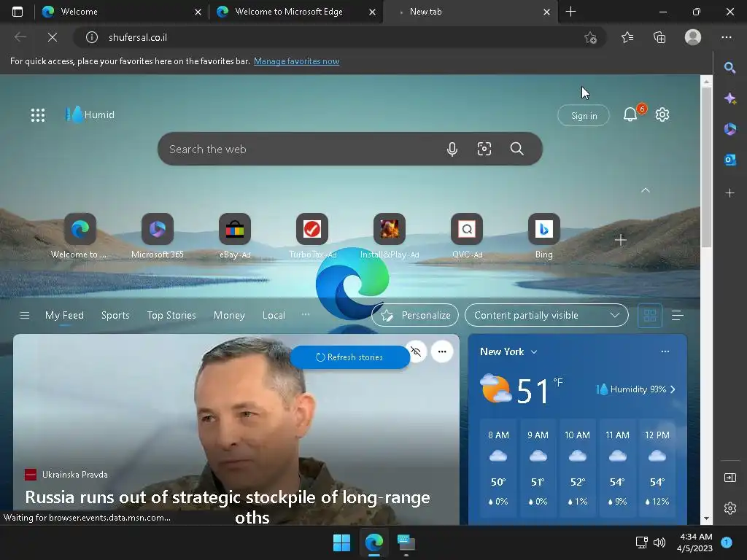
Task: Collapse the quick links section chevron
Action: click(646, 190)
